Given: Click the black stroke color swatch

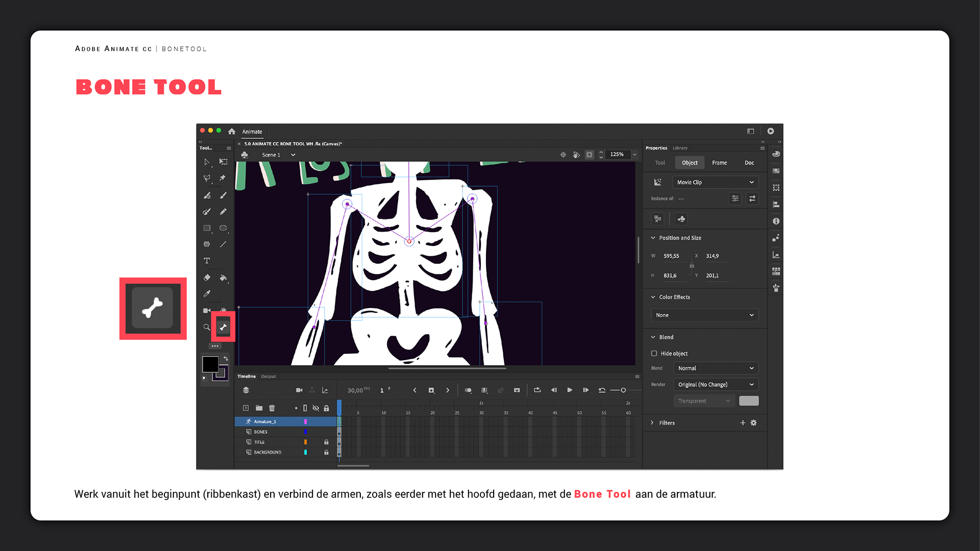Looking at the screenshot, I should (210, 364).
